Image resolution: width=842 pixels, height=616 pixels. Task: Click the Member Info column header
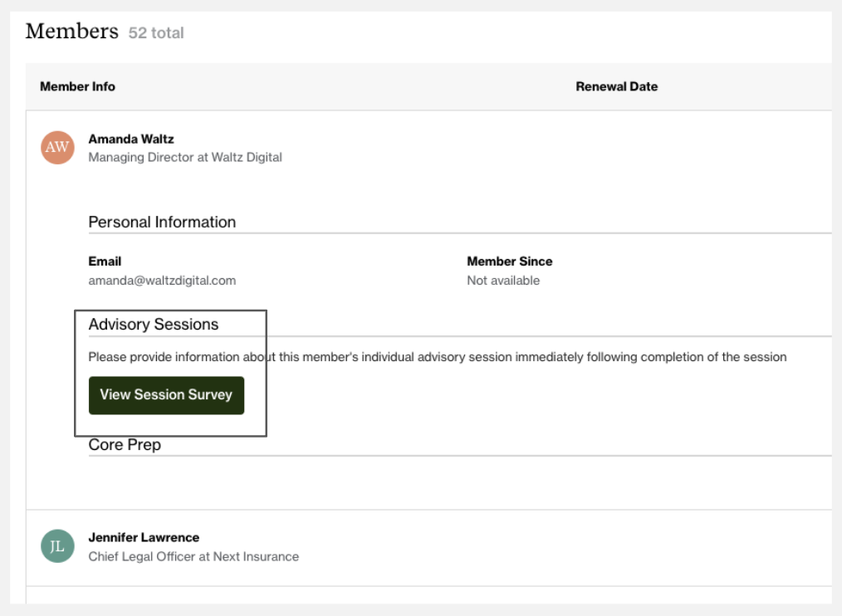point(77,86)
